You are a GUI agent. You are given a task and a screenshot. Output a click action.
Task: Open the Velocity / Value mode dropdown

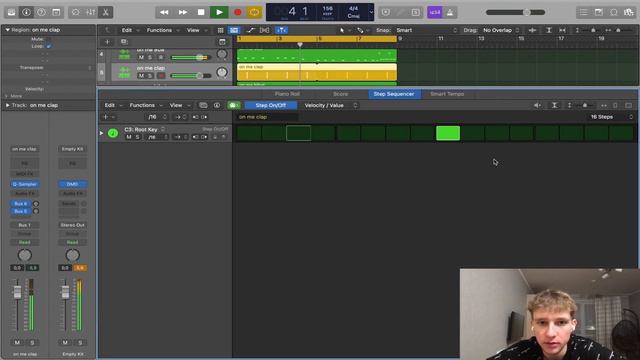pyautogui.click(x=331, y=105)
